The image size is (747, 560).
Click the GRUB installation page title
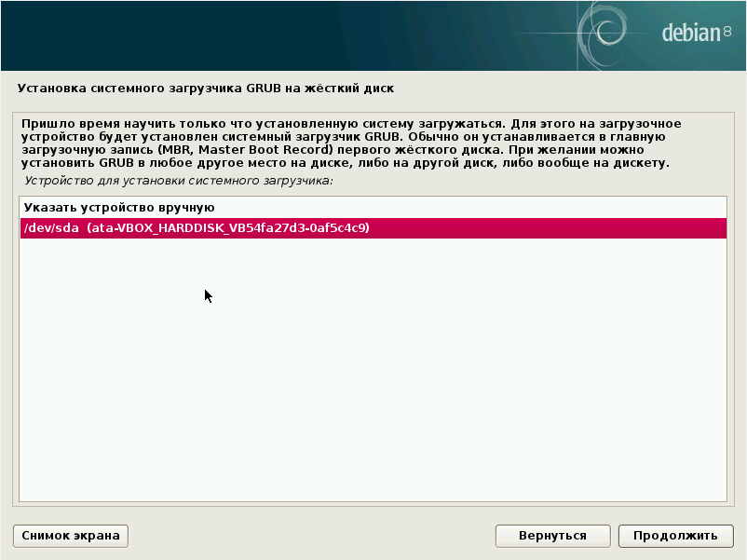click(206, 89)
